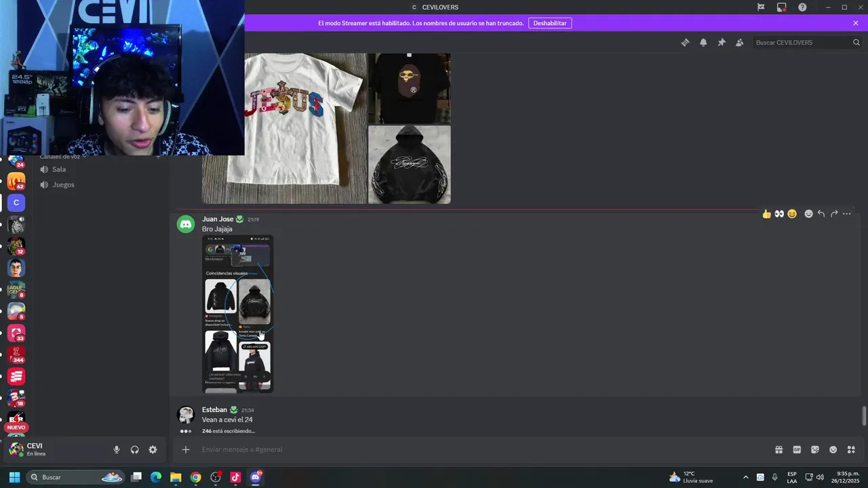Open the GIF picker
The height and width of the screenshot is (488, 868).
pyautogui.click(x=797, y=449)
